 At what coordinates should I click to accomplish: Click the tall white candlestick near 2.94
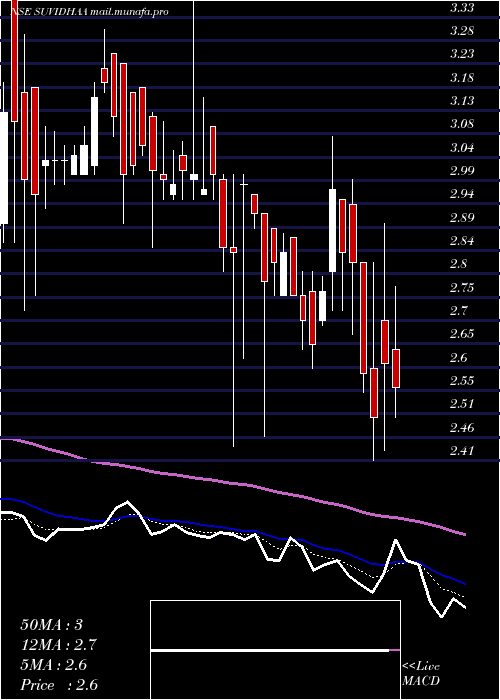pyautogui.click(x=332, y=230)
